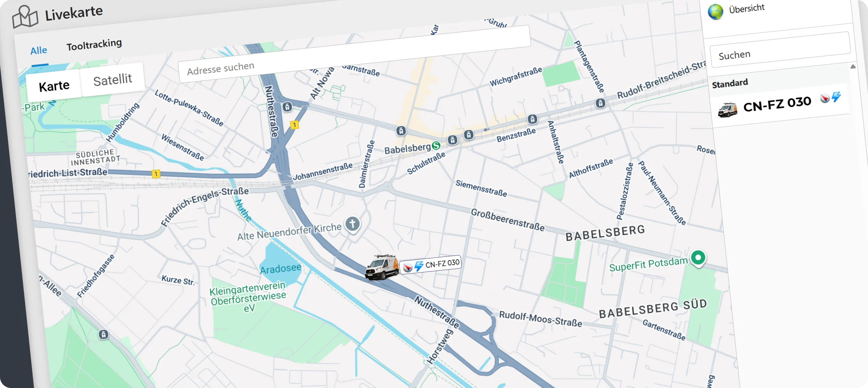Click the Alte Neuendorfer Kirche church marker

[x=353, y=224]
